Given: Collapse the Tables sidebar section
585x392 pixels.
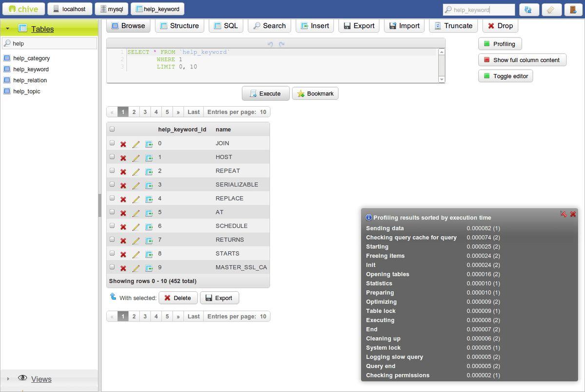Looking at the screenshot, I should point(8,29).
